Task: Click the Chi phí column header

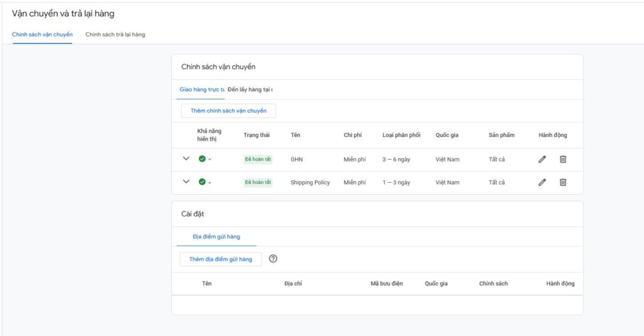Action: pos(352,135)
